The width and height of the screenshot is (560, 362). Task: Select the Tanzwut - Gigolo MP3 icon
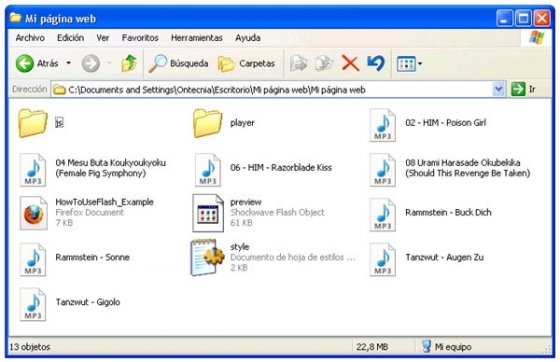pyautogui.click(x=33, y=305)
